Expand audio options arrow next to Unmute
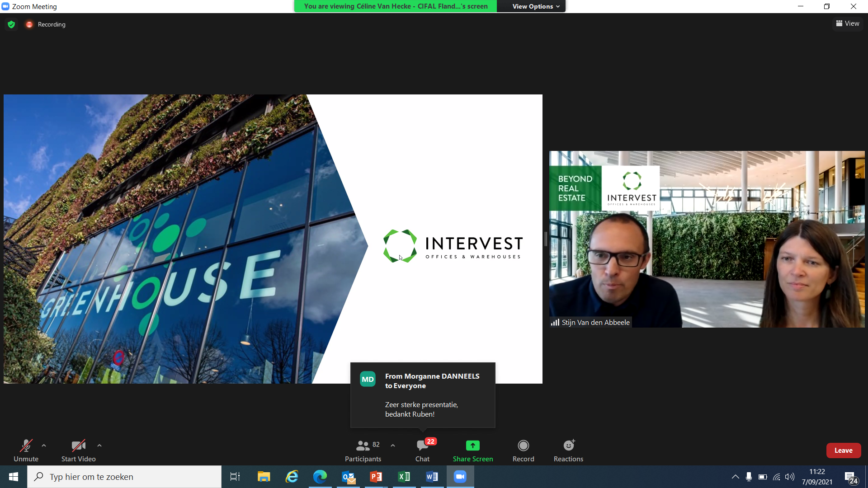Screen dimensions: 868x488 44,446
